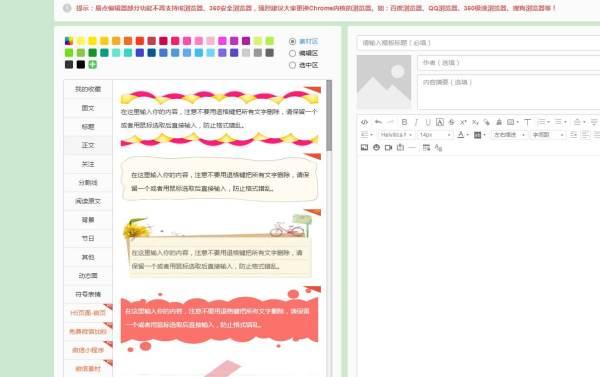Open the 左右缩进 indent dropdown
The image size is (600, 377).
[509, 135]
